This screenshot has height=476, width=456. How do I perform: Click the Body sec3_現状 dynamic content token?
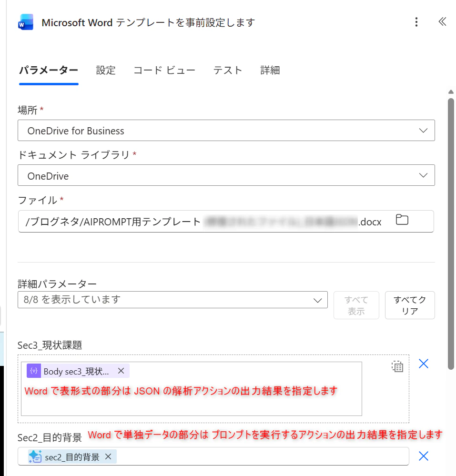tap(78, 371)
